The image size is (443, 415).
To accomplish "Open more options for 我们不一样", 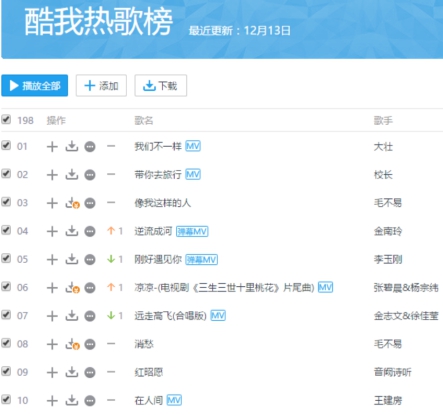I will [90, 146].
